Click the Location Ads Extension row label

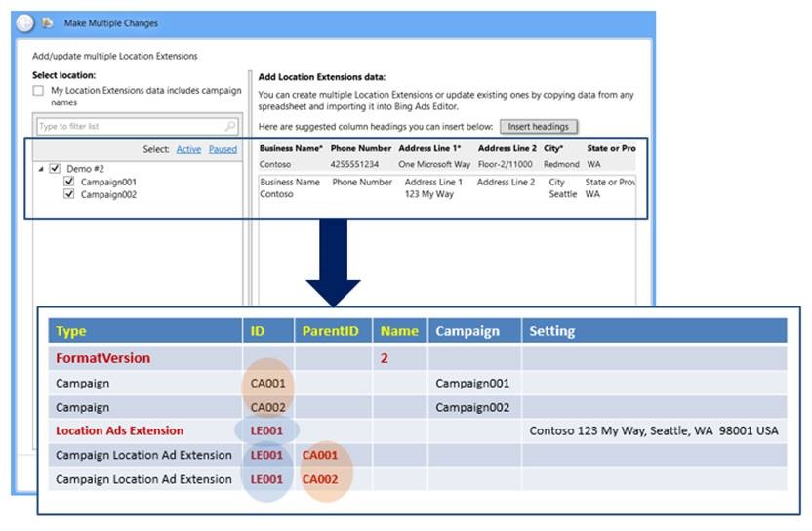click(x=119, y=430)
